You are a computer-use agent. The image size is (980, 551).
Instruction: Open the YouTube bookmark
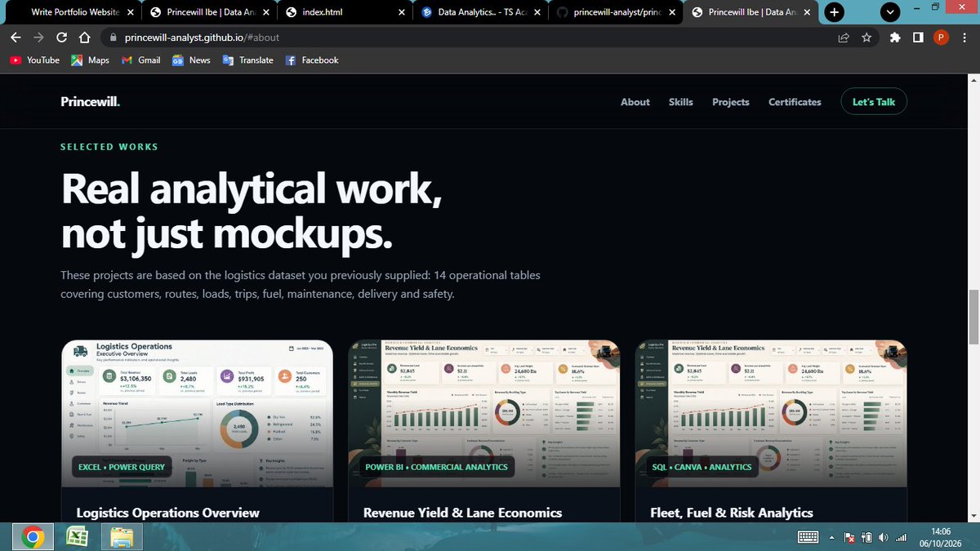(34, 60)
